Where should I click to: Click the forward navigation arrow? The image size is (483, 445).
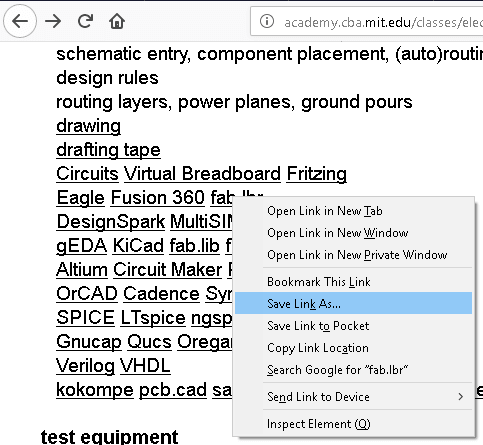pos(53,21)
